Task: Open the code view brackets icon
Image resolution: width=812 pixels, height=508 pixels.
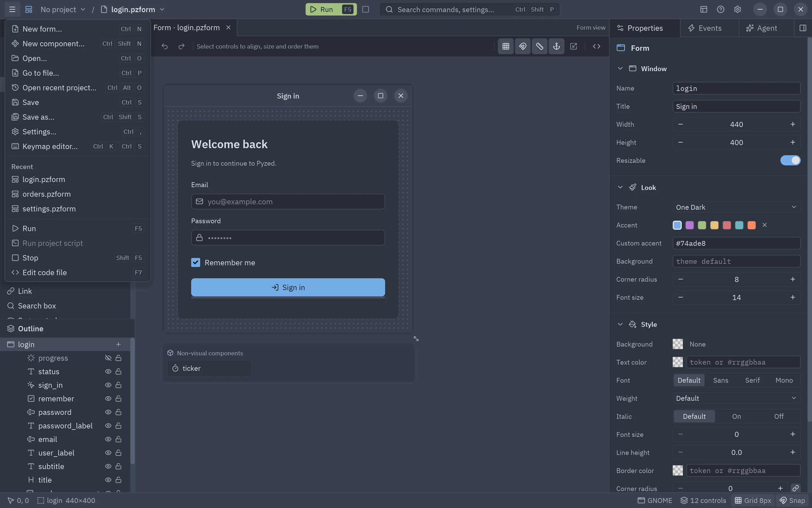Action: tap(596, 46)
